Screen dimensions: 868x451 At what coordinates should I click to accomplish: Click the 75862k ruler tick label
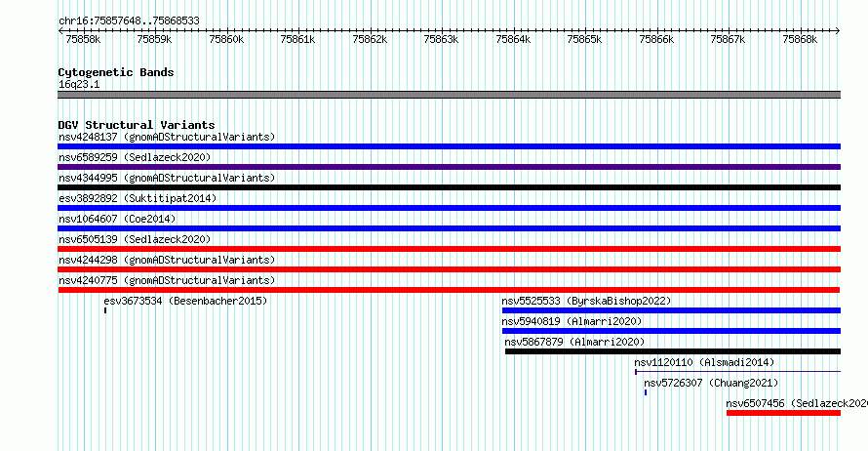tap(370, 39)
